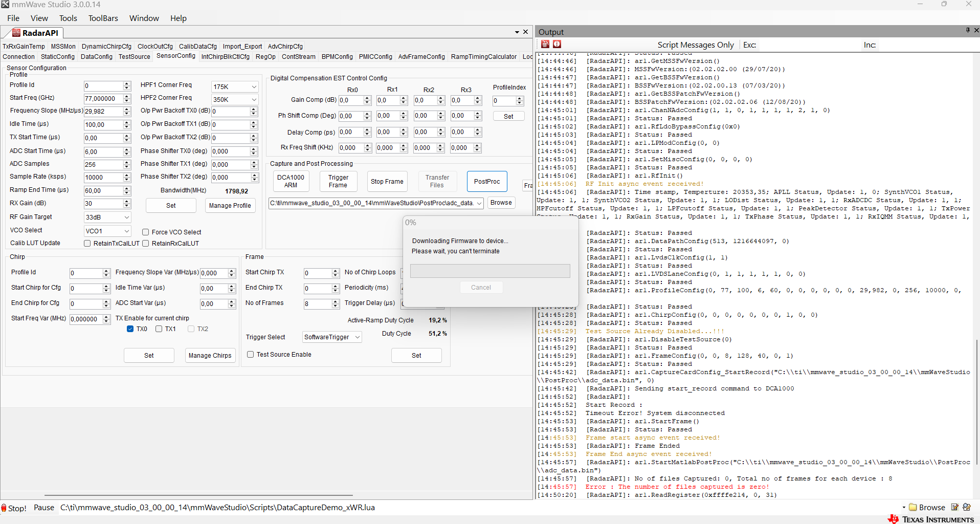This screenshot has height=524, width=980.
Task: Enable Force VCO Select checkbox
Action: pyautogui.click(x=145, y=232)
